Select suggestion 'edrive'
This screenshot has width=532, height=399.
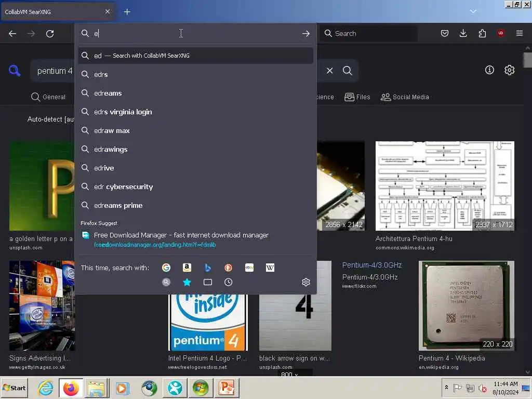coord(195,168)
